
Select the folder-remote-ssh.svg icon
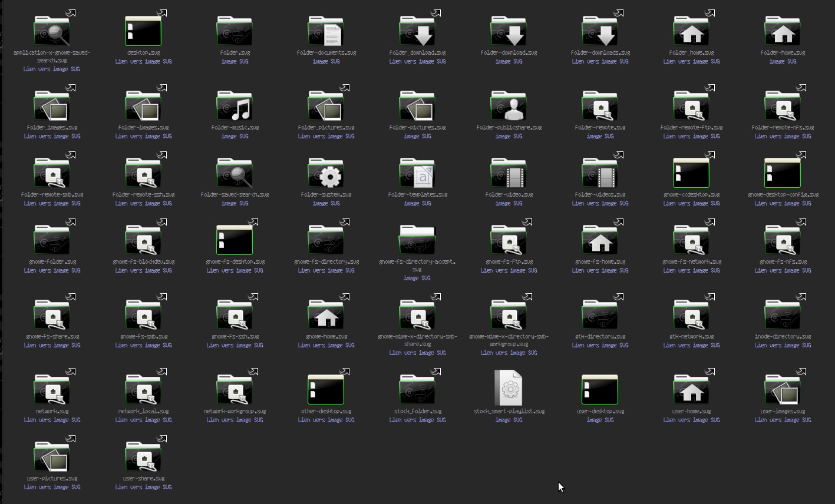143,173
